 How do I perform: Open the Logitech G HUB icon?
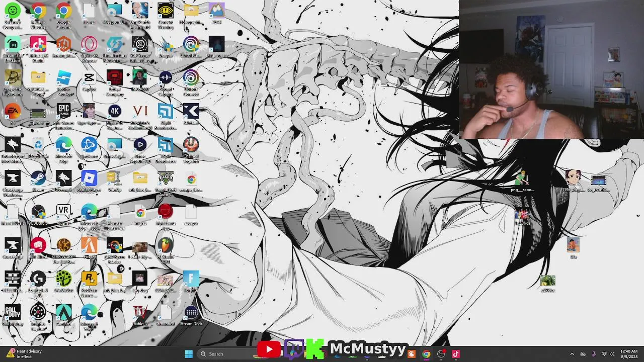tap(38, 284)
